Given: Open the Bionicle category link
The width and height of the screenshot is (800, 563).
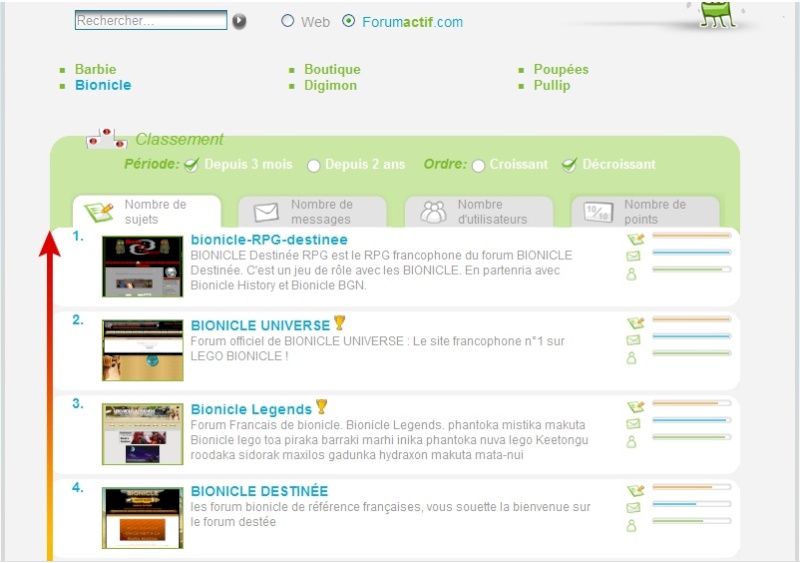Looking at the screenshot, I should click(x=103, y=85).
